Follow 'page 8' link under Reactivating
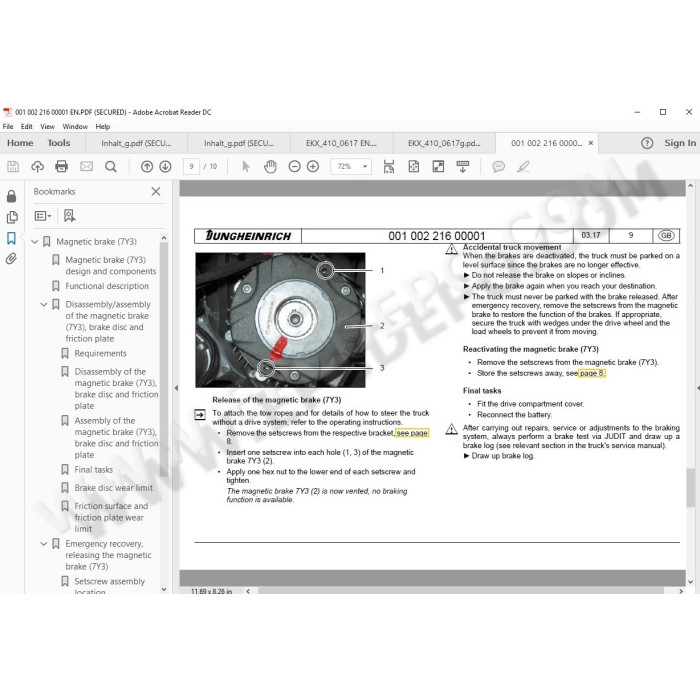 (x=592, y=373)
